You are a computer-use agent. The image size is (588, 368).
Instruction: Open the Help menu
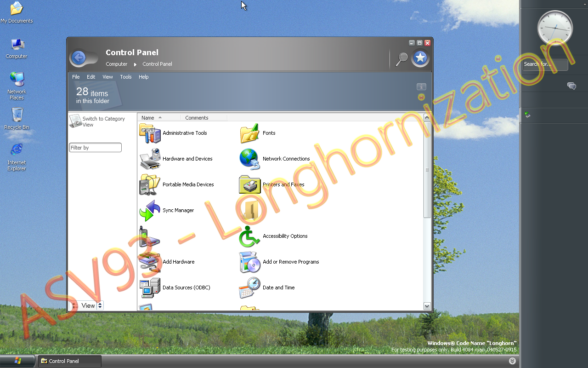click(144, 77)
